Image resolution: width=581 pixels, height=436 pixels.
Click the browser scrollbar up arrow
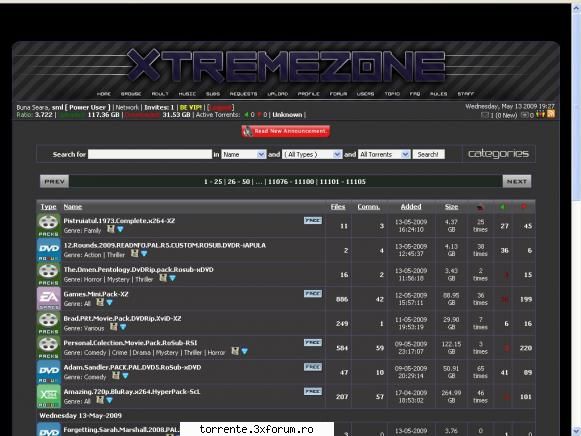coord(576,8)
